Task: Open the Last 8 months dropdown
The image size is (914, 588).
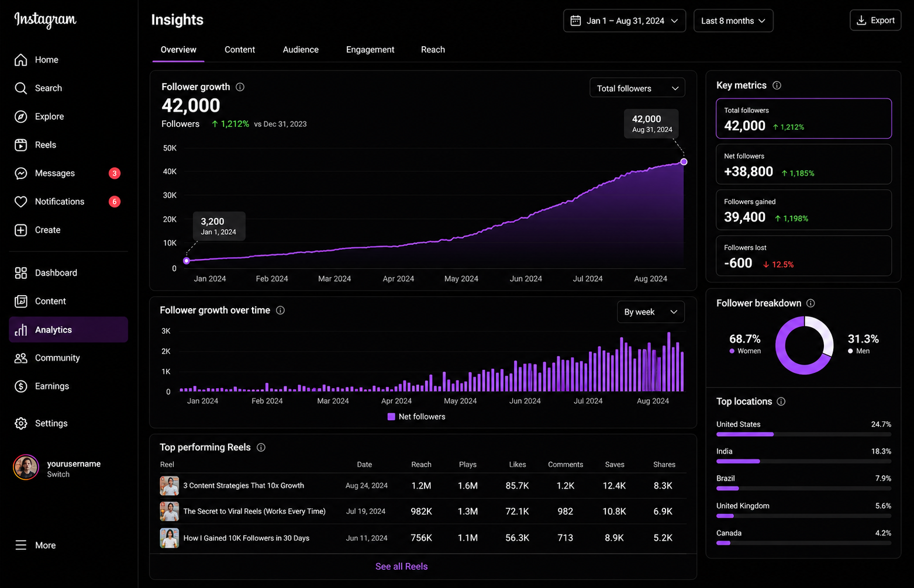Action: [x=733, y=20]
